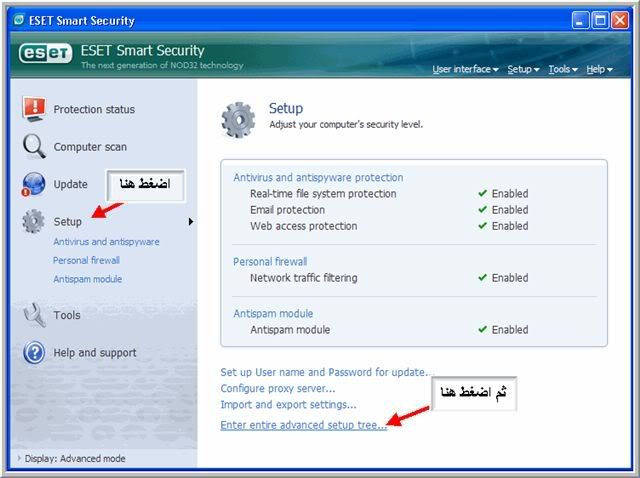Screen dimensions: 640x478
Task: Click Antispam module heading in main panel
Action: pos(273,313)
